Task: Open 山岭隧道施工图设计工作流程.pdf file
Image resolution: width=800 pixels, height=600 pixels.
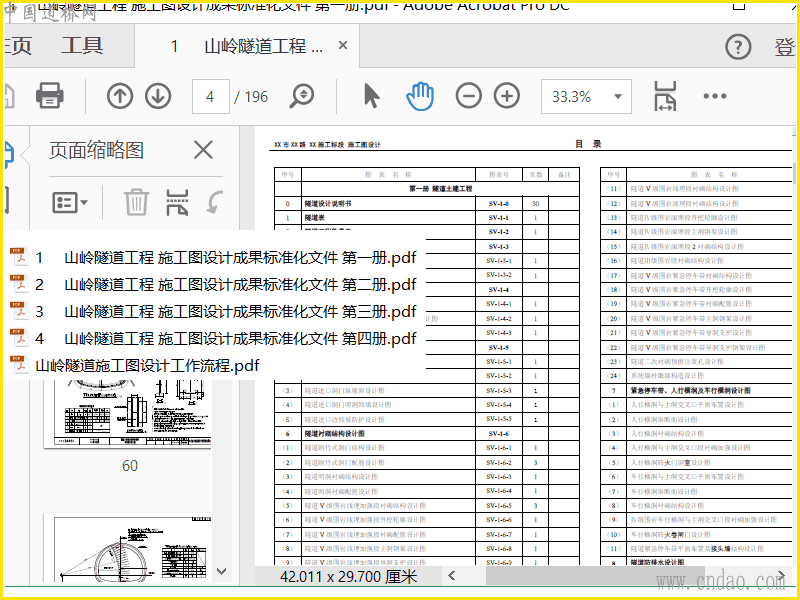Action: pyautogui.click(x=135, y=366)
